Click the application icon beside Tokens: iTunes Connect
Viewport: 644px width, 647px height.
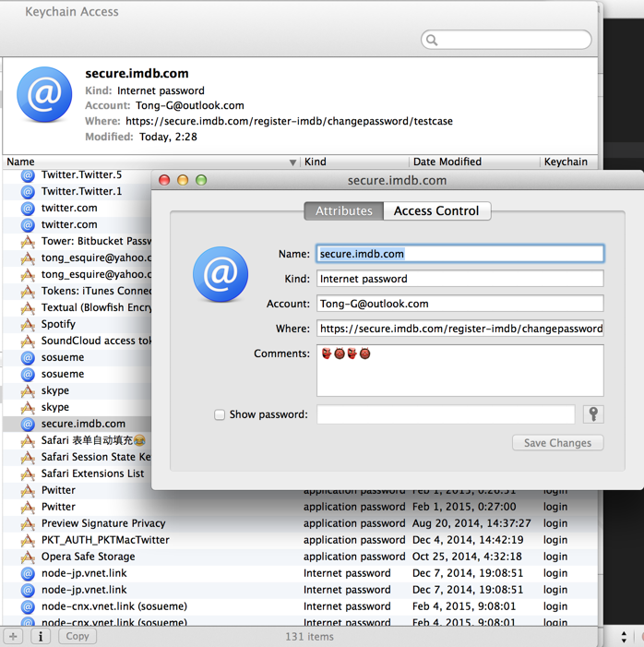pyautogui.click(x=28, y=292)
